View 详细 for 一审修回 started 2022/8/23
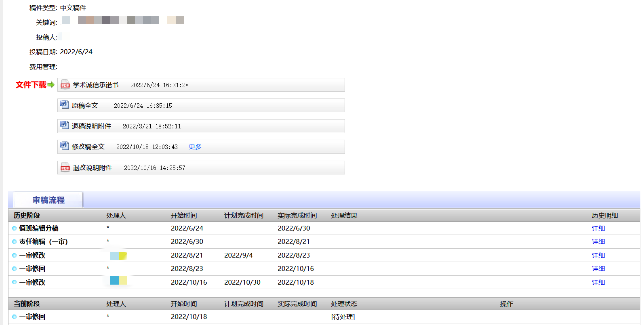 tap(598, 269)
